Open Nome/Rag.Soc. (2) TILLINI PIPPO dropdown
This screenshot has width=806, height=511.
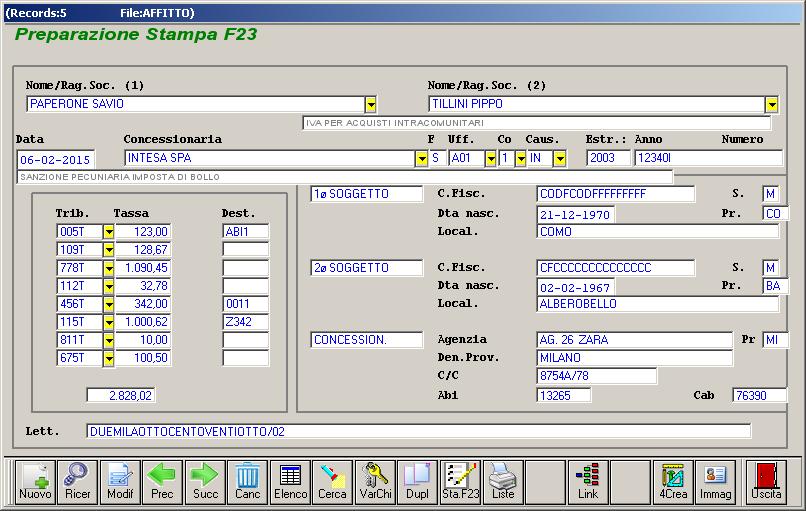tap(771, 104)
